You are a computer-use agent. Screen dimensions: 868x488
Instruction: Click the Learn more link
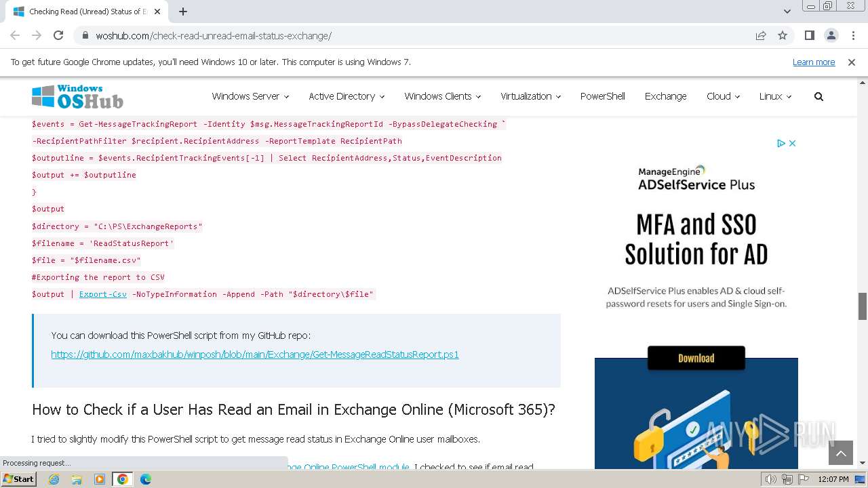click(814, 62)
